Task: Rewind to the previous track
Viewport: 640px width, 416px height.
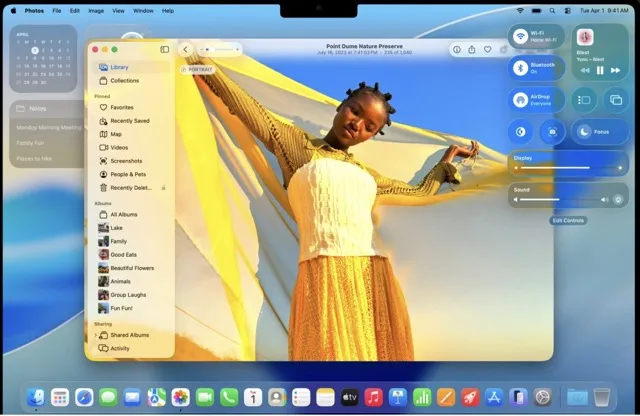Action: coord(585,71)
